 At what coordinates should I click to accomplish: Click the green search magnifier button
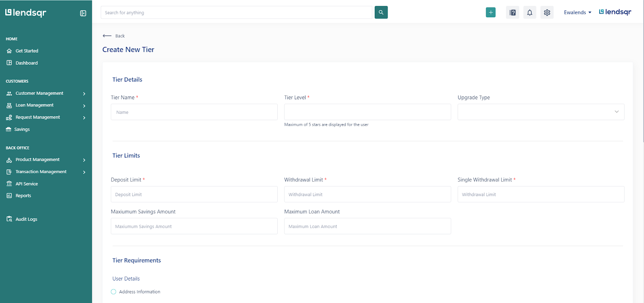(x=381, y=12)
